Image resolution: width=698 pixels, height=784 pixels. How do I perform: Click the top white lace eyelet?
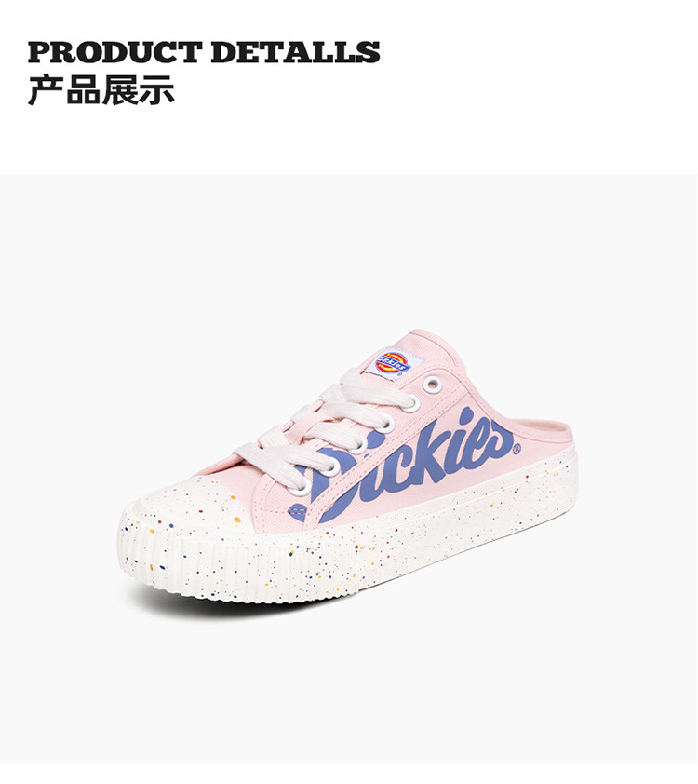pyautogui.click(x=432, y=385)
